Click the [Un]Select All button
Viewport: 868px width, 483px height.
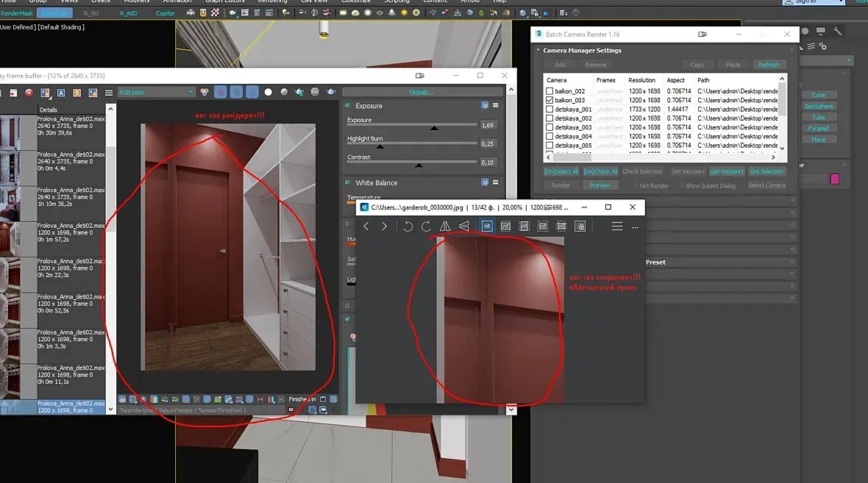(x=561, y=171)
